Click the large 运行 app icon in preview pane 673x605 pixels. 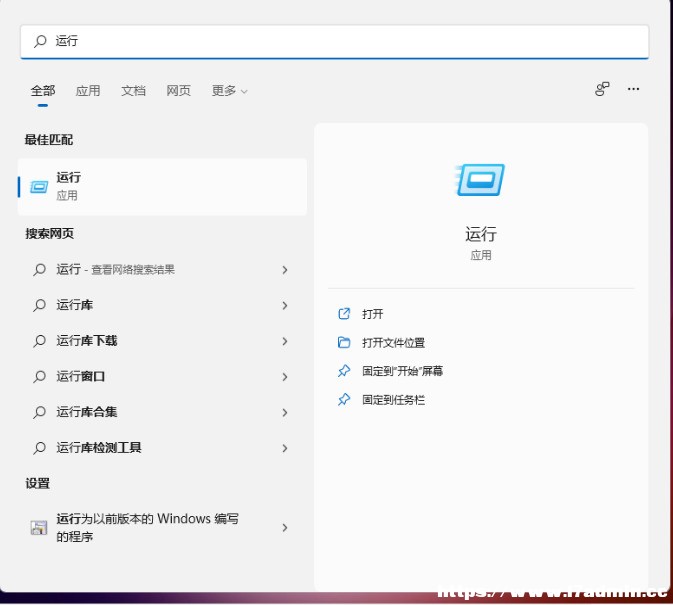480,180
